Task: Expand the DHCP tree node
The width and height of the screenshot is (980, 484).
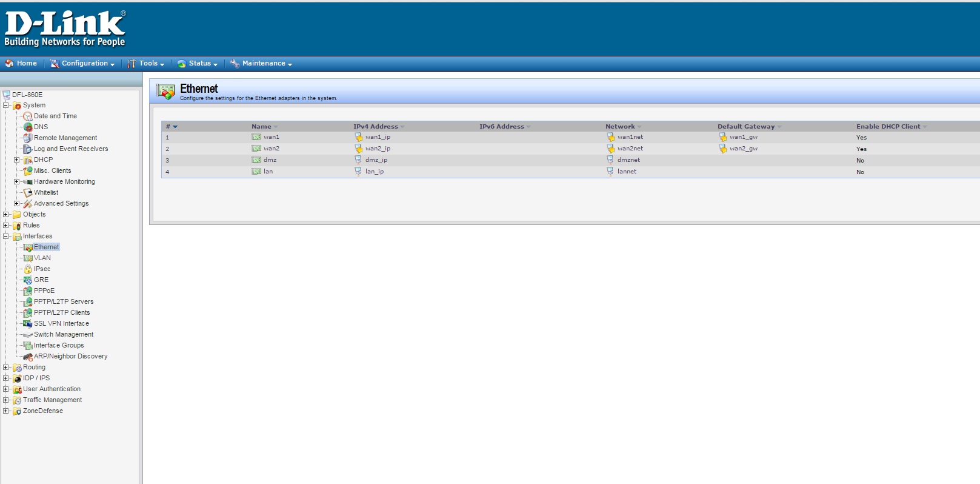Action: coord(17,160)
